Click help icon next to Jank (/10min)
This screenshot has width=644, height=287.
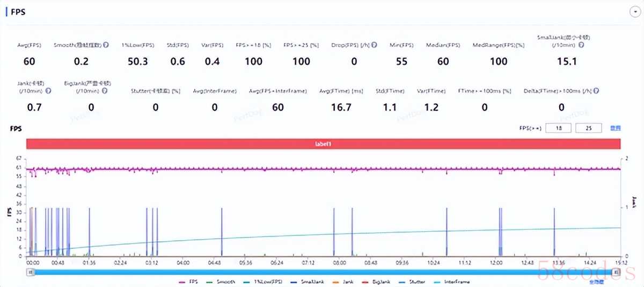pos(49,91)
